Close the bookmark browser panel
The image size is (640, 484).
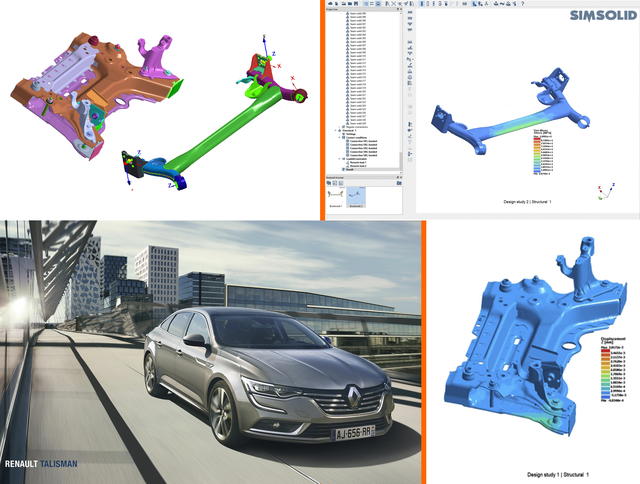401,177
